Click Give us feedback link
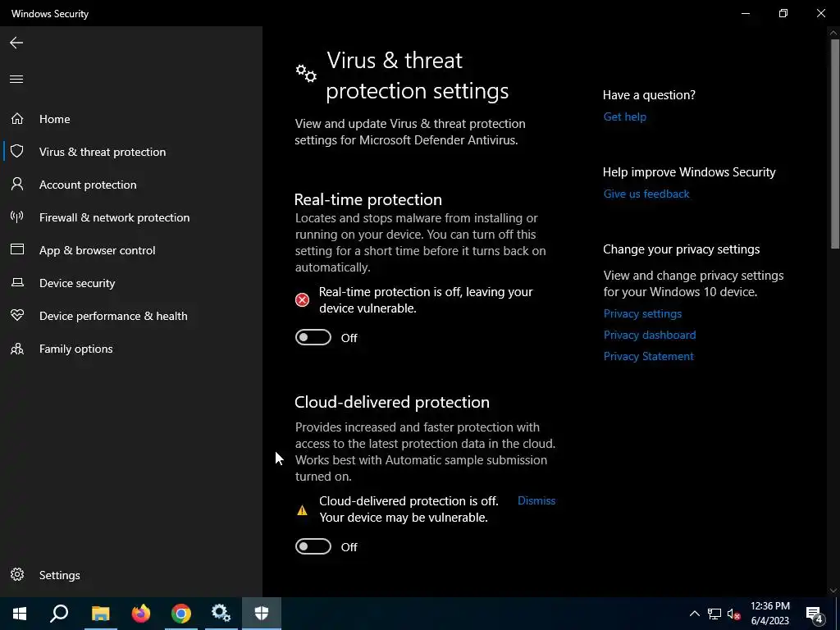This screenshot has width=840, height=630. pos(646,194)
